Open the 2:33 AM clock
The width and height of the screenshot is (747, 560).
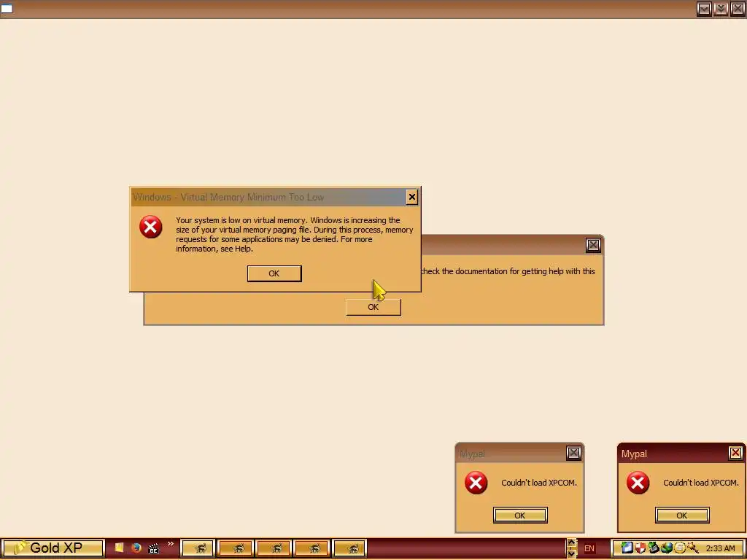(x=720, y=548)
